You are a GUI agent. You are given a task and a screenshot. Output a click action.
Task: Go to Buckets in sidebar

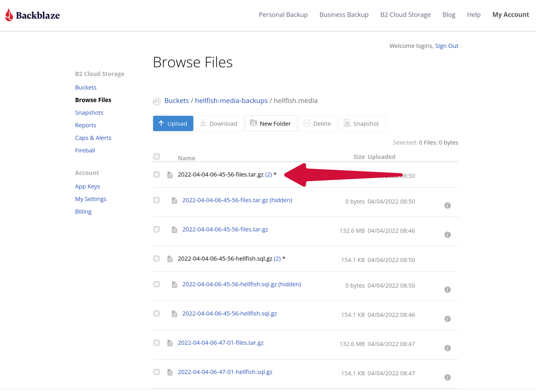[x=86, y=87]
